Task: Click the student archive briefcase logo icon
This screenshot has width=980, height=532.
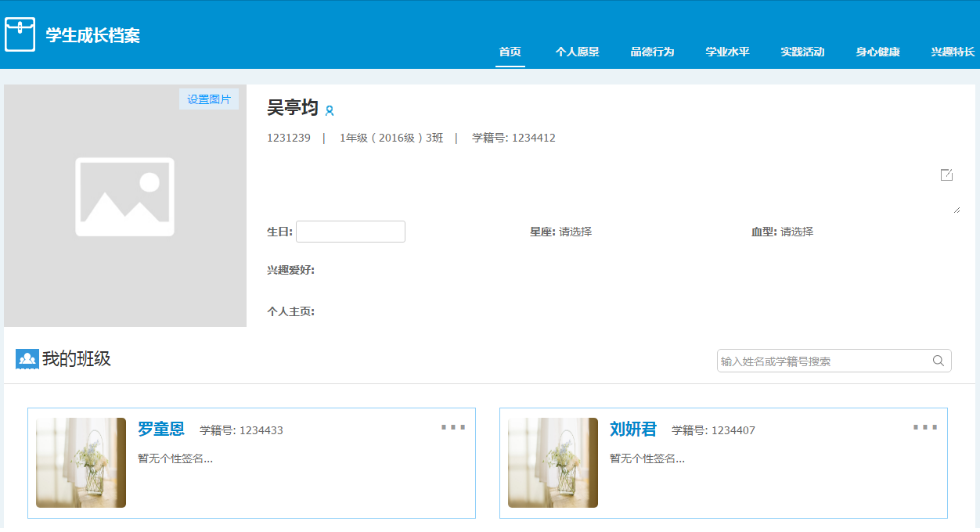Action: coord(20,35)
